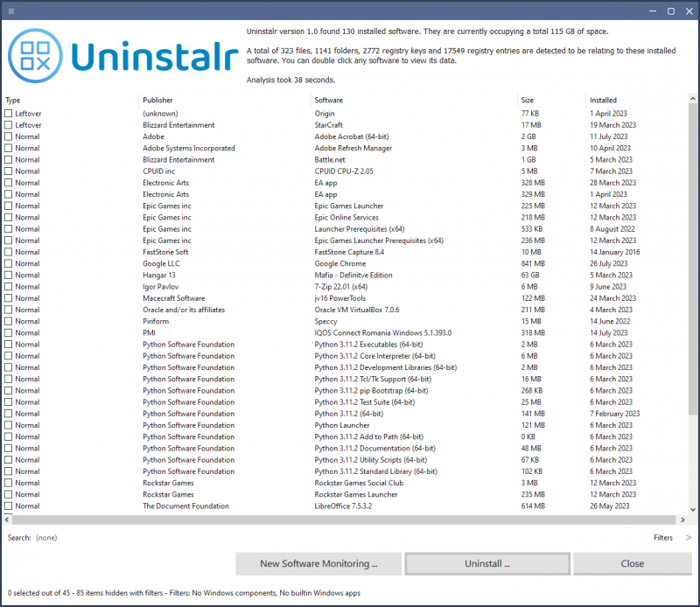Select the Oracle VM VirtualBox checkbox
This screenshot has width=700, height=607.
pos(9,309)
